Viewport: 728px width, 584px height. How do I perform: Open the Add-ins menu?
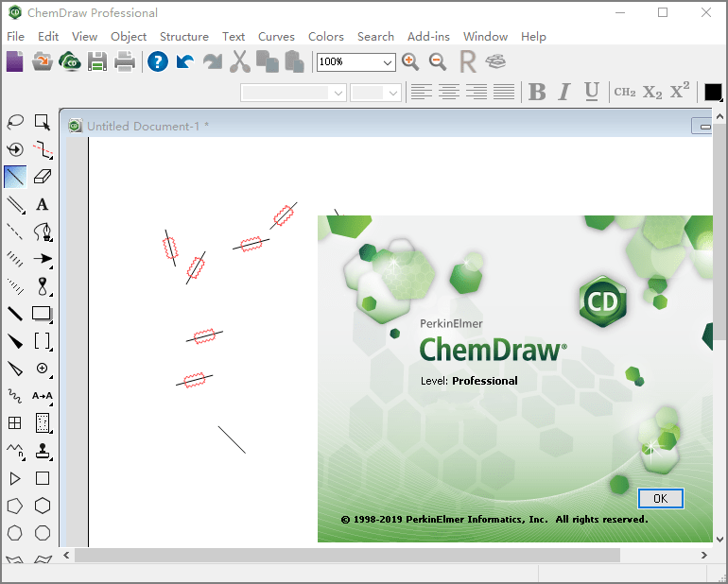[428, 36]
